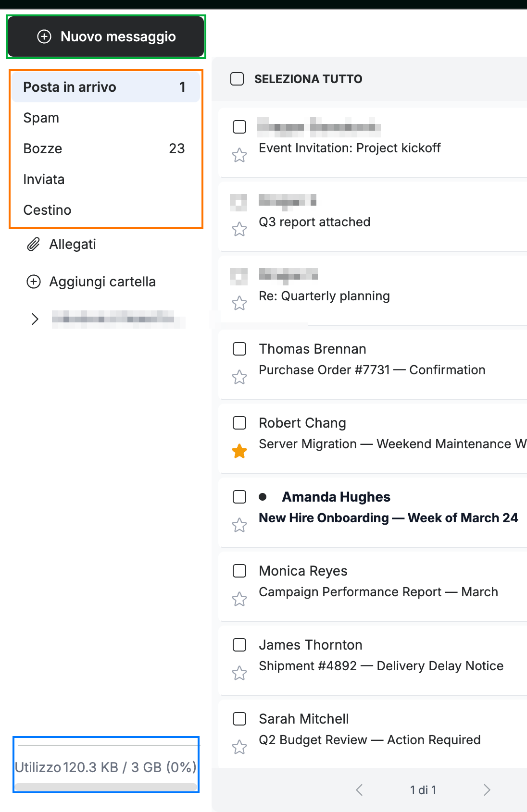Click Utilizzo 120.3 KB / 3 GB text

[x=106, y=767]
